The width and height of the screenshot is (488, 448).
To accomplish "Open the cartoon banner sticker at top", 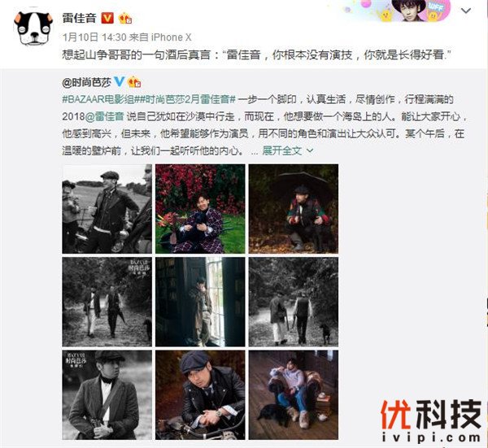I will (x=399, y=11).
